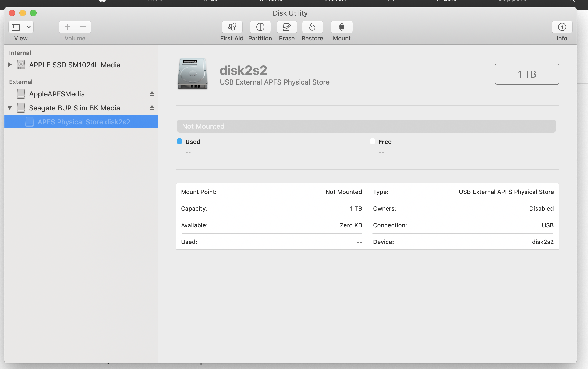
Task: Select AppleAPFSMedia in the sidebar
Action: click(57, 94)
